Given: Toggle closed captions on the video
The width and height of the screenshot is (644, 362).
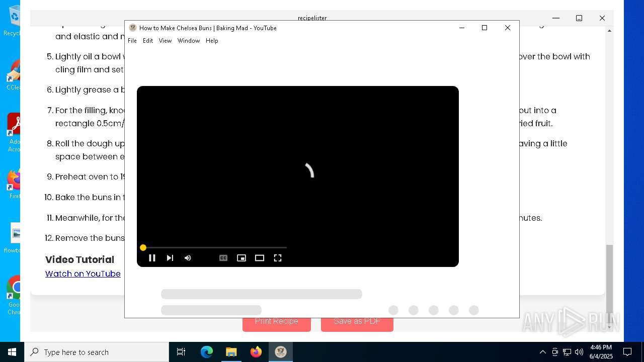Looking at the screenshot, I should (223, 258).
